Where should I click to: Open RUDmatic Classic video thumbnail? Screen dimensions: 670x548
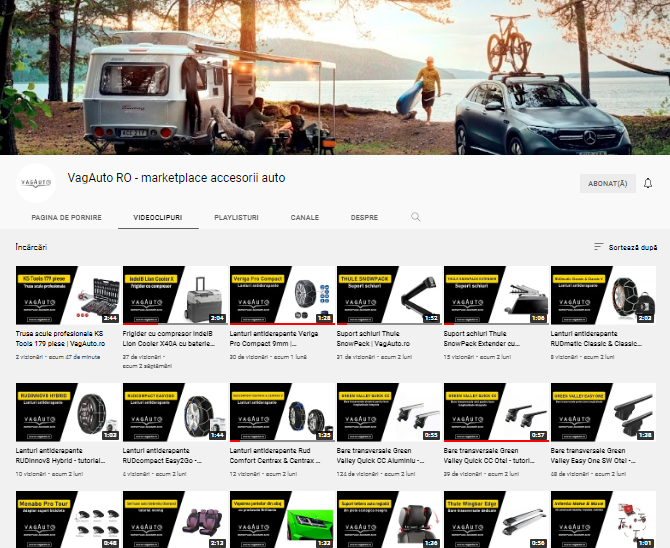tap(603, 295)
